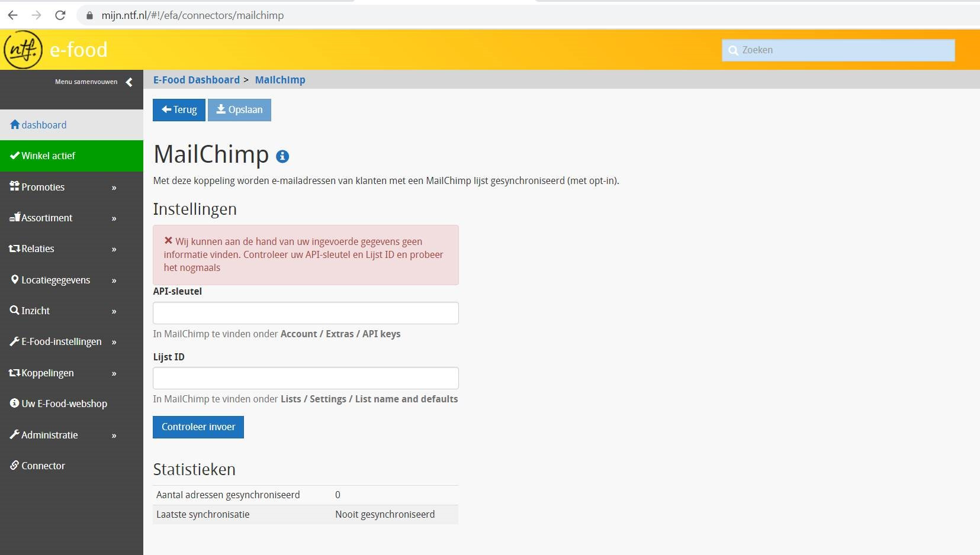The image size is (980, 555).
Task: Click the padlock site info icon
Action: click(x=90, y=15)
